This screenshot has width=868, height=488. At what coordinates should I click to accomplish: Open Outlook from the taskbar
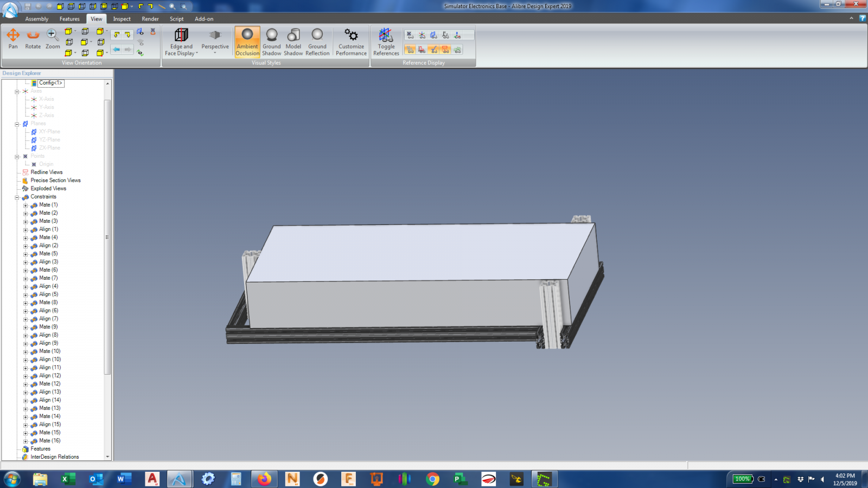(95, 479)
